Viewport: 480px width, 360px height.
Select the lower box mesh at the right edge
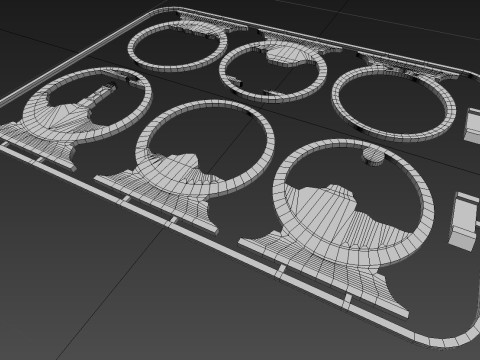coord(465,221)
